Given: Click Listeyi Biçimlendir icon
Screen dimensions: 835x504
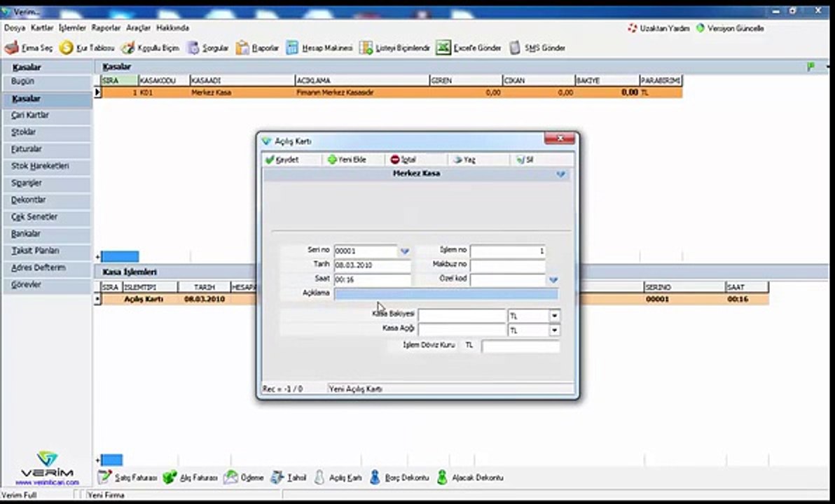Looking at the screenshot, I should [366, 48].
